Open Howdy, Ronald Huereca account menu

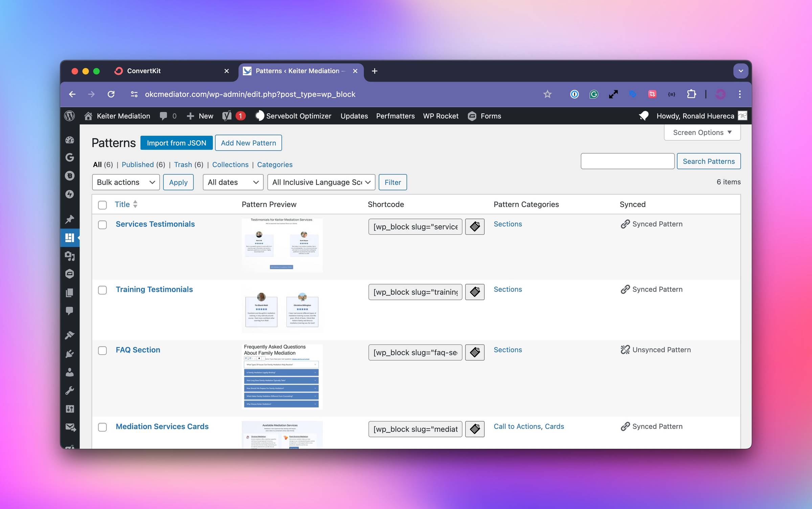[701, 116]
